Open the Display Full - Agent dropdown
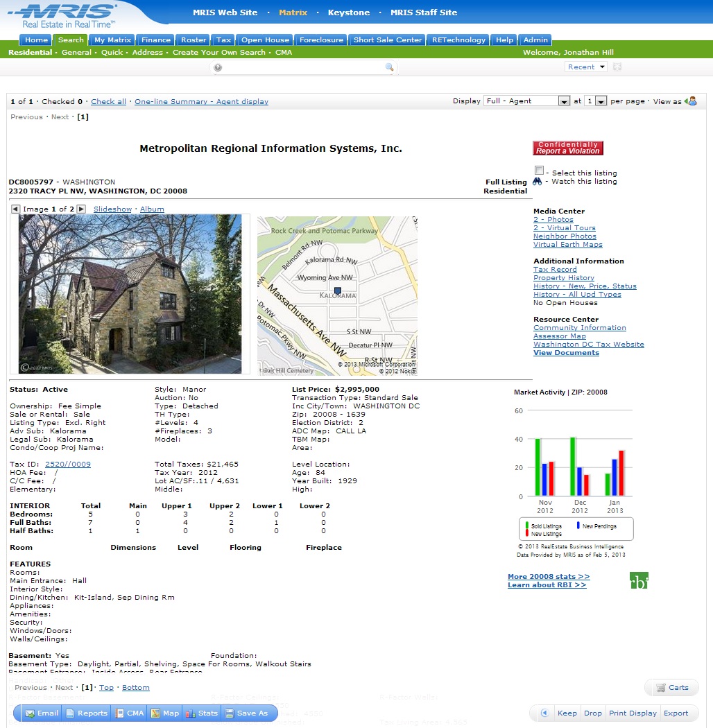The width and height of the screenshot is (713, 728). [x=526, y=101]
